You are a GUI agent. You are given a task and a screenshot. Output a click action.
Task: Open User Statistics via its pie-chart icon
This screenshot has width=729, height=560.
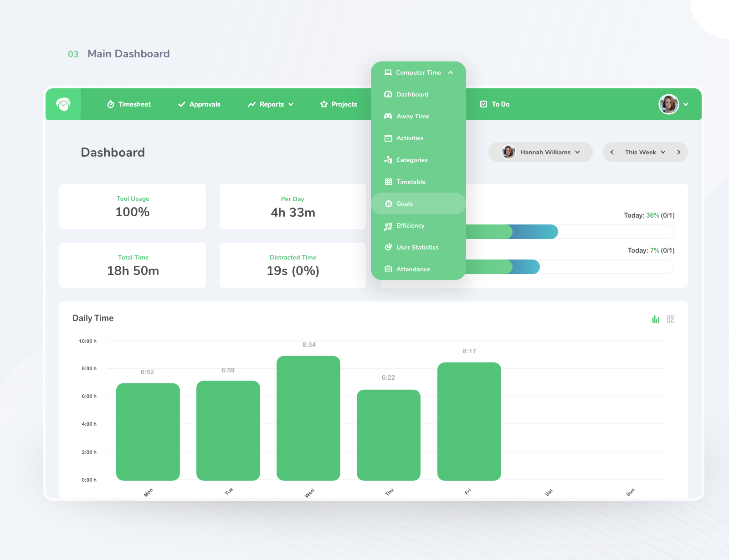tap(388, 247)
